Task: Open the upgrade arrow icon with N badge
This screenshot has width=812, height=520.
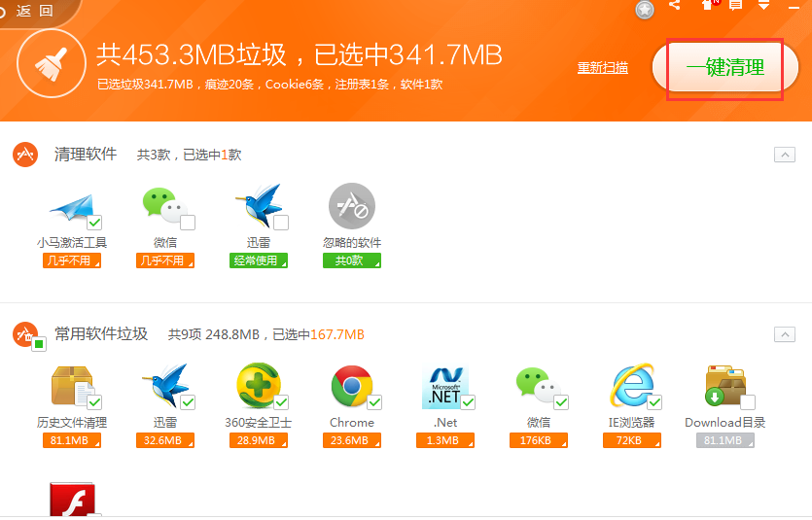Action: point(709,4)
